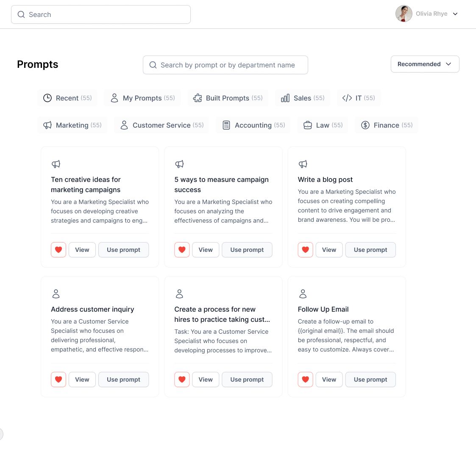Choose the Accounting calculator filter

253,125
